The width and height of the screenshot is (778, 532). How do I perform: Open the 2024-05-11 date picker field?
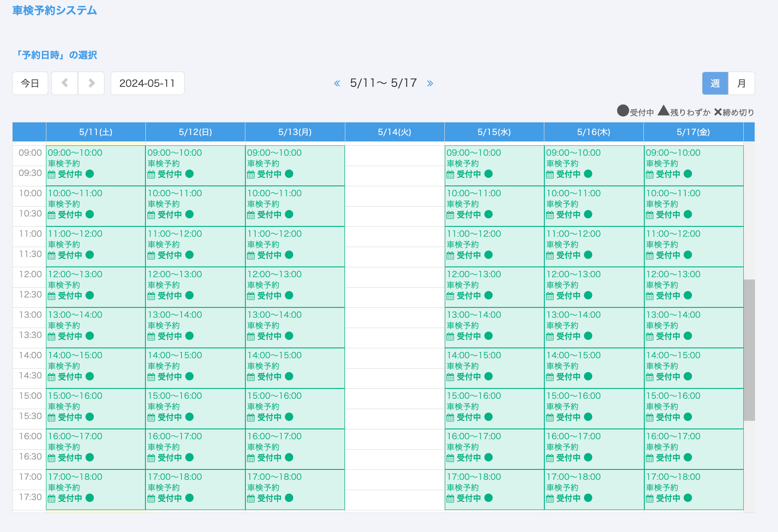click(147, 83)
